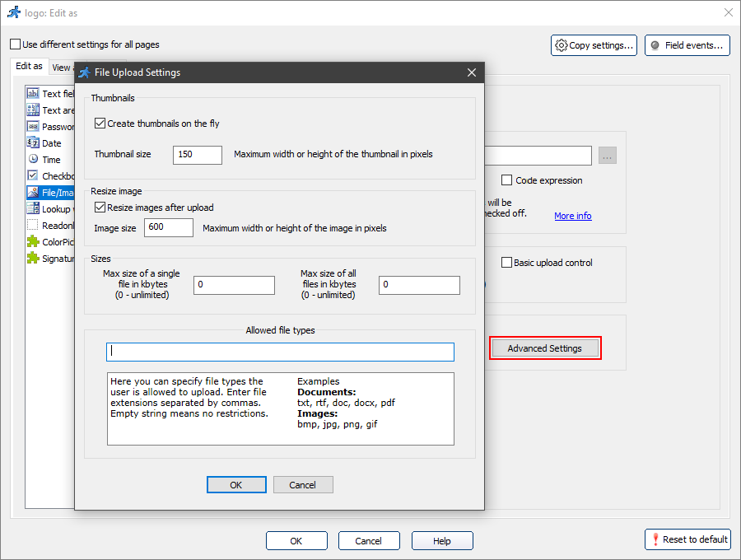Click OK in File Upload Settings dialog
This screenshot has width=741, height=560.
236,485
